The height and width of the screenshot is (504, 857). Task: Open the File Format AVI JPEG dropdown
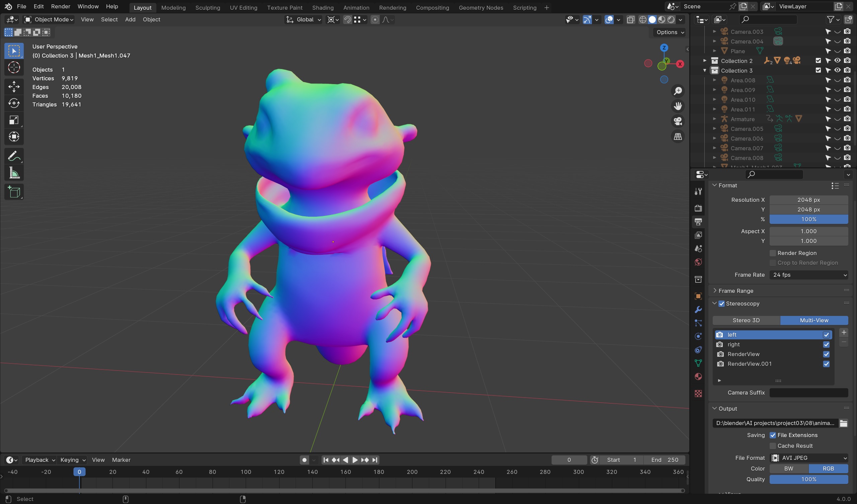(809, 458)
